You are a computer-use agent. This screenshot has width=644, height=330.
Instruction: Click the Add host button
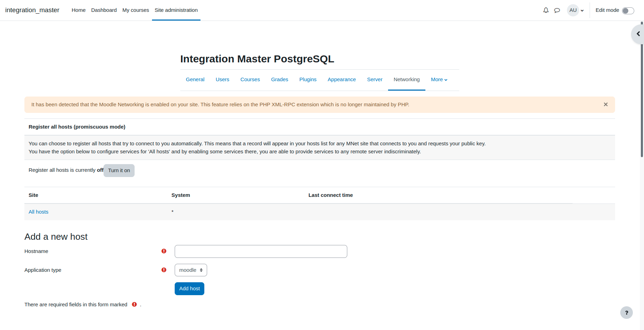point(189,289)
